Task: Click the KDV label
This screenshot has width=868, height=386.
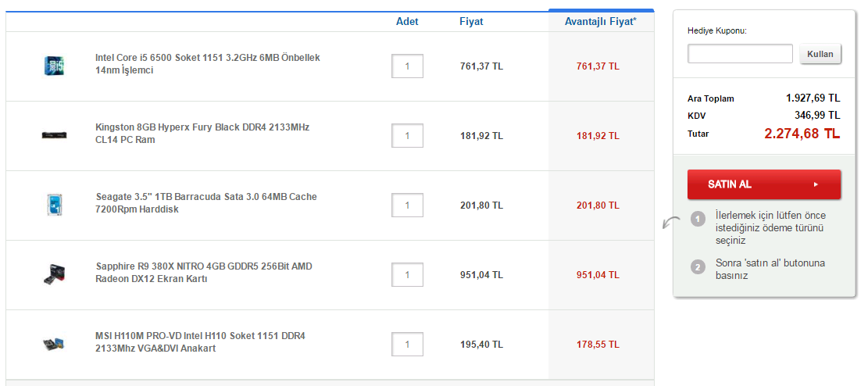Action: click(x=696, y=116)
